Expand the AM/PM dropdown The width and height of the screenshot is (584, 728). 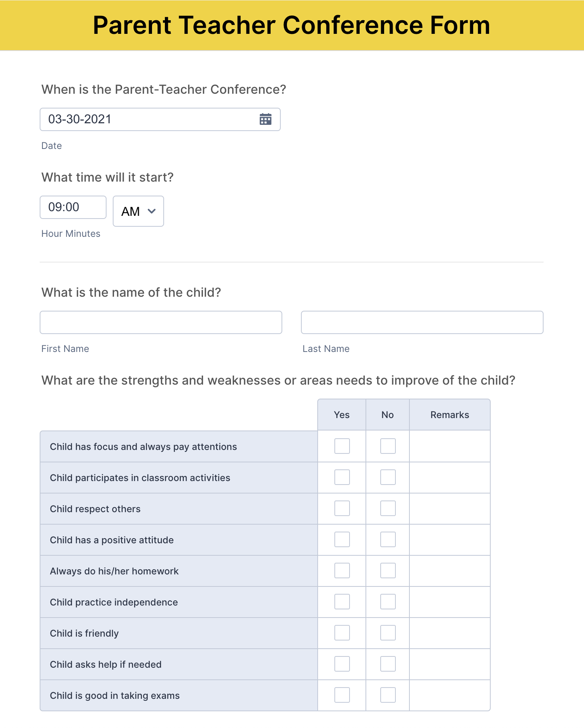[138, 211]
